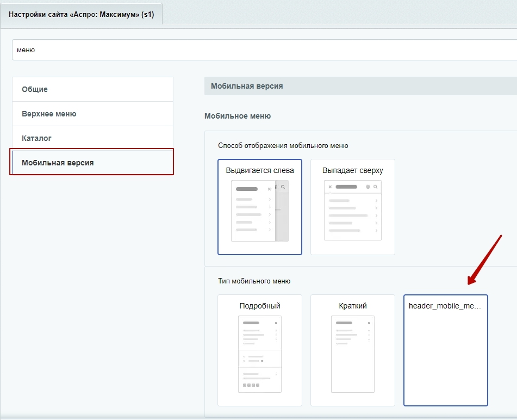Pick the «Подробный» mobile menu type label
The image size is (517, 420).
pos(260,306)
